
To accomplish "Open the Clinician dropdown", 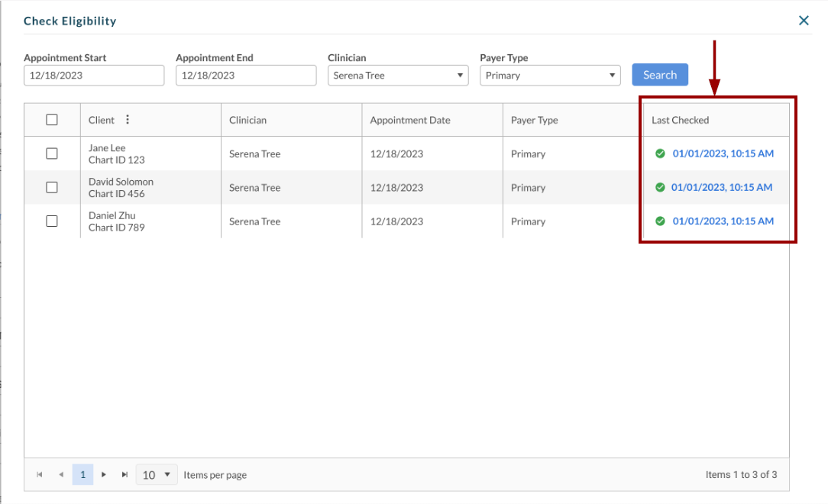I will pos(397,76).
